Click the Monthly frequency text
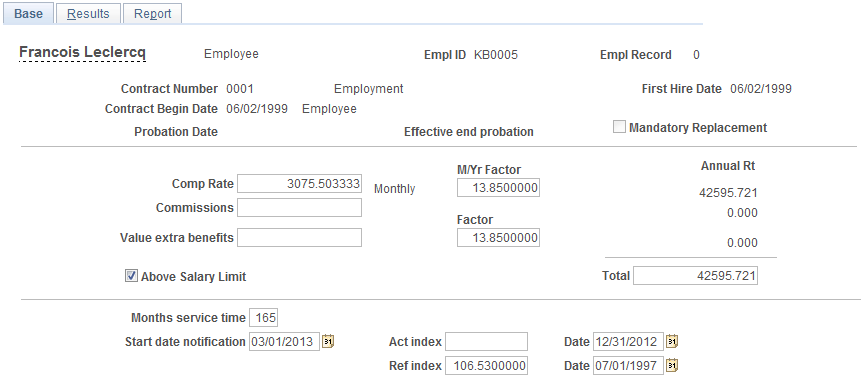Screen dimensions: 865x382 pyautogui.click(x=394, y=189)
